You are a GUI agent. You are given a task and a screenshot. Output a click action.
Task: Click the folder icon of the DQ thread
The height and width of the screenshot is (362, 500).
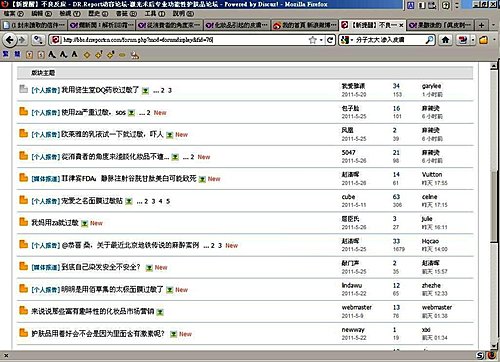[23, 89]
